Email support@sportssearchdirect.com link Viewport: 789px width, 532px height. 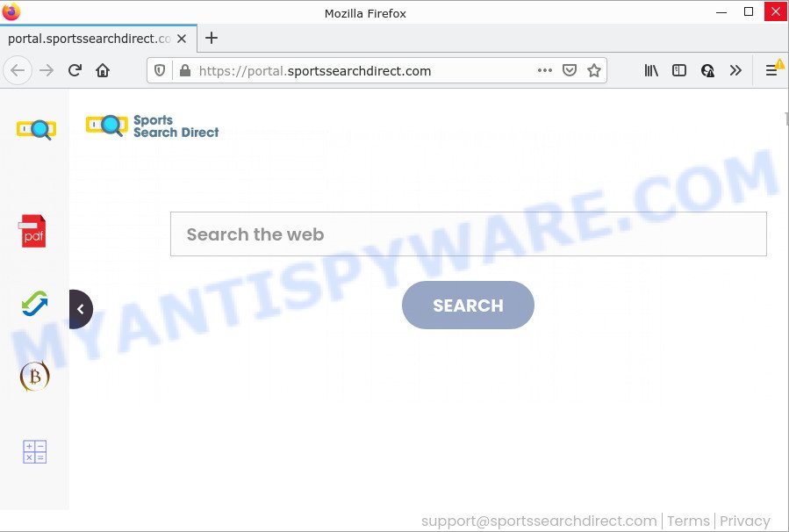[x=539, y=521]
